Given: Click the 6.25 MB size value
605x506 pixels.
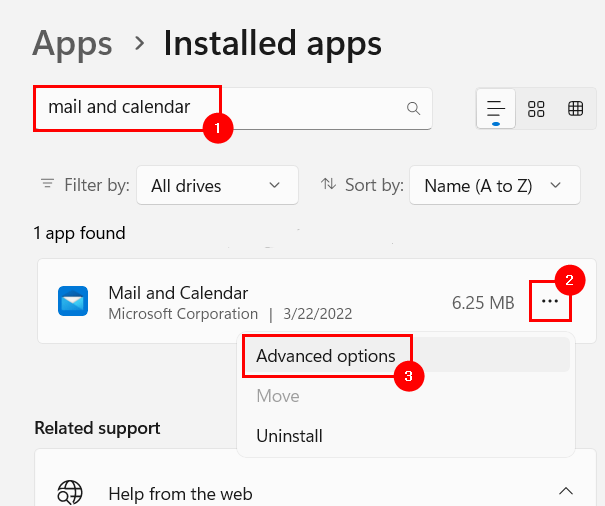Looking at the screenshot, I should (x=483, y=303).
